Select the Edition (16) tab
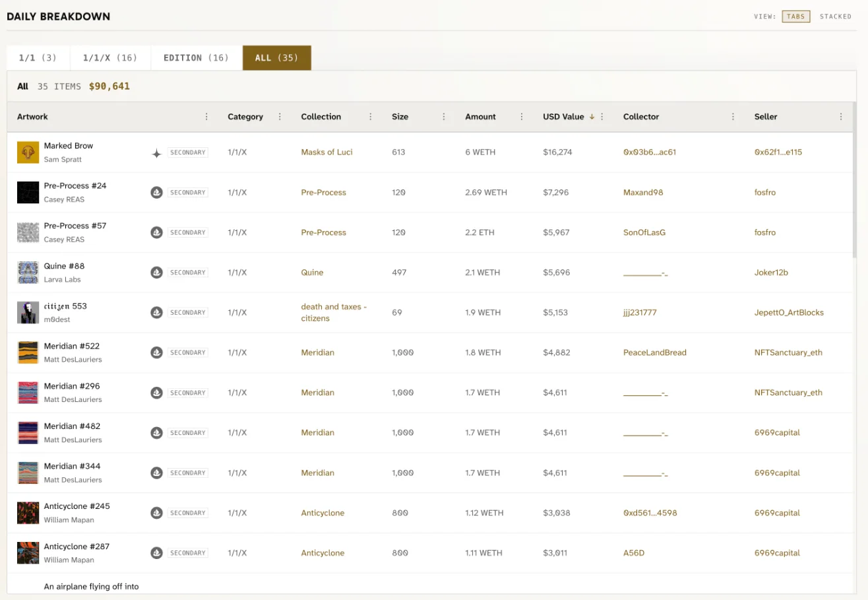Image resolution: width=868 pixels, height=600 pixels. [197, 58]
